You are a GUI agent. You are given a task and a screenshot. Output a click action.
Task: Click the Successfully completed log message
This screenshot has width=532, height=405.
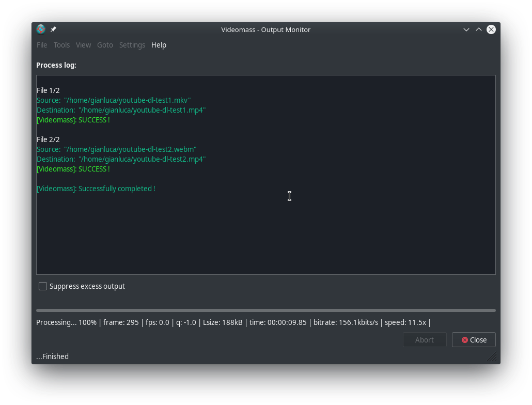point(96,189)
